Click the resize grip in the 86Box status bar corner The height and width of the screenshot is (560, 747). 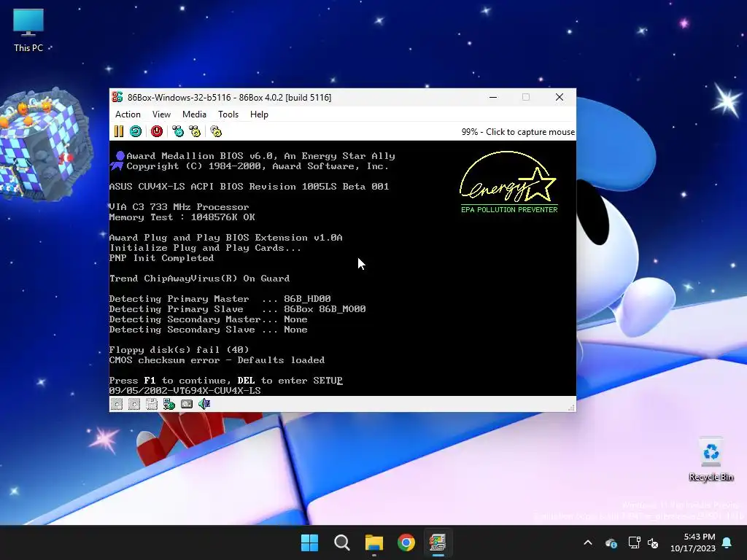pyautogui.click(x=571, y=407)
